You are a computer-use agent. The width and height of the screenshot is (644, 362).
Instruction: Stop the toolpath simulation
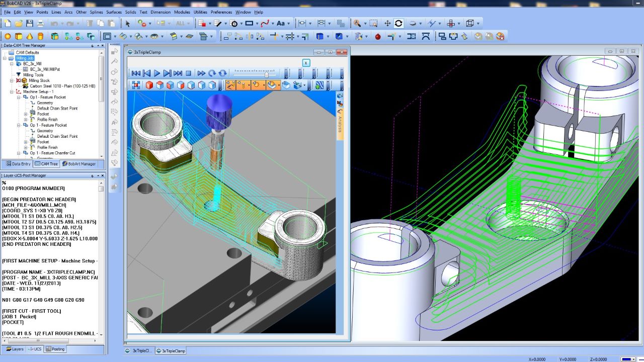pos(189,73)
